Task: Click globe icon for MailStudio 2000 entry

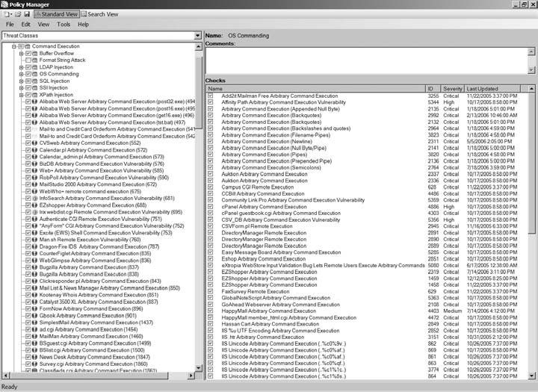Action: tap(34, 184)
